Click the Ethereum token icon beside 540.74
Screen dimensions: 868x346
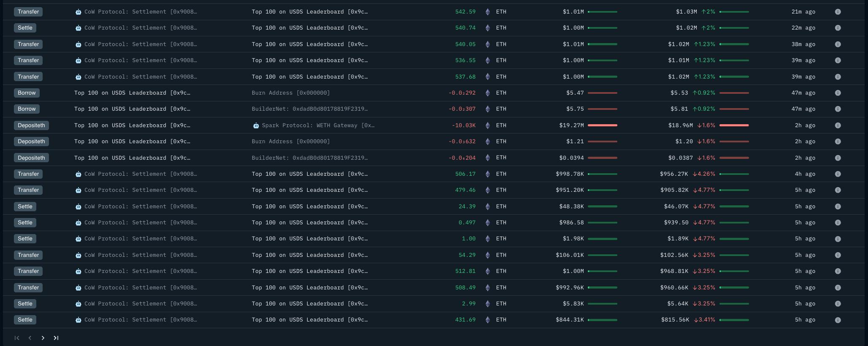pyautogui.click(x=488, y=28)
